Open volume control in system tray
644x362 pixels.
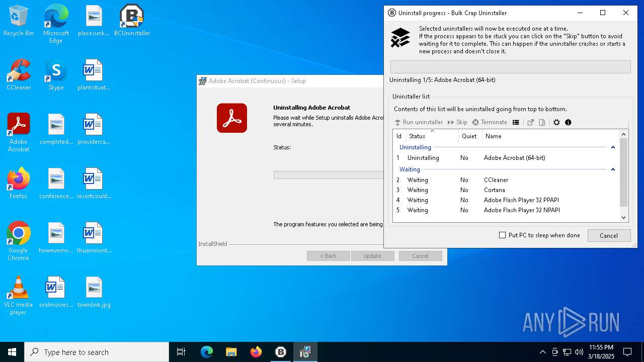pos(579,352)
